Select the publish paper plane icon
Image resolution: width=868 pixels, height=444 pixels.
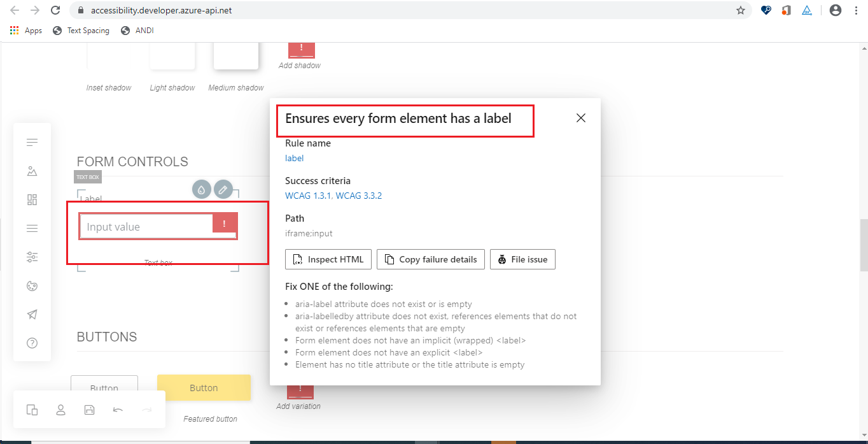pos(32,314)
